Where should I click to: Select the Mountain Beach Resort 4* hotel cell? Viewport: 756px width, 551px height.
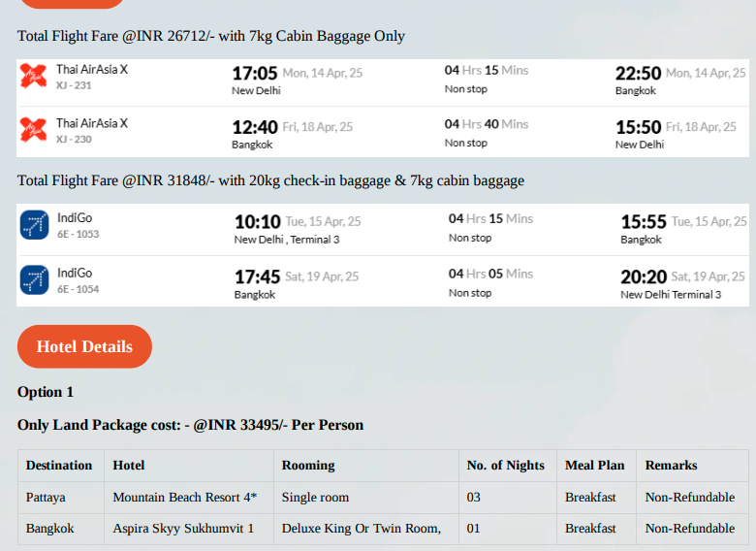click(x=189, y=498)
